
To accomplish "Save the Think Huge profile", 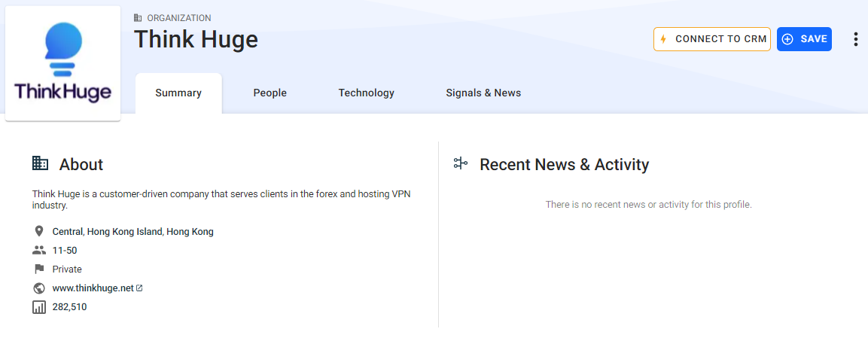I will click(x=804, y=39).
